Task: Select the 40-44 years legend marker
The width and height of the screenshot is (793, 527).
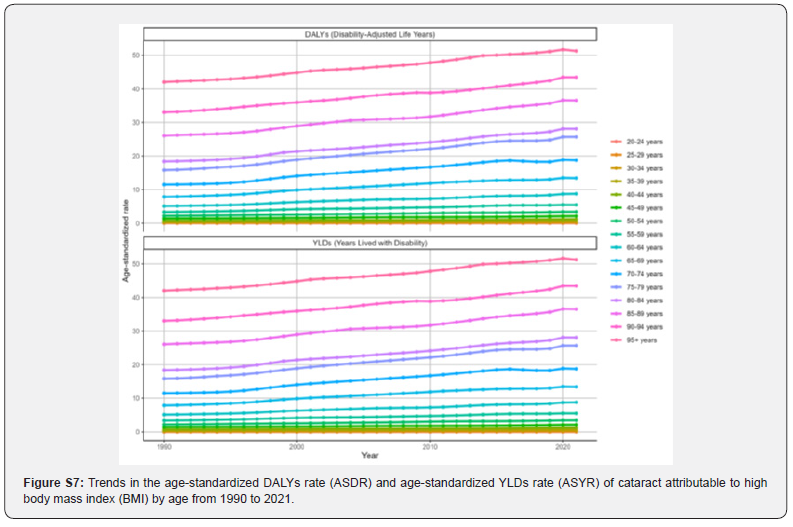Action: [616, 194]
